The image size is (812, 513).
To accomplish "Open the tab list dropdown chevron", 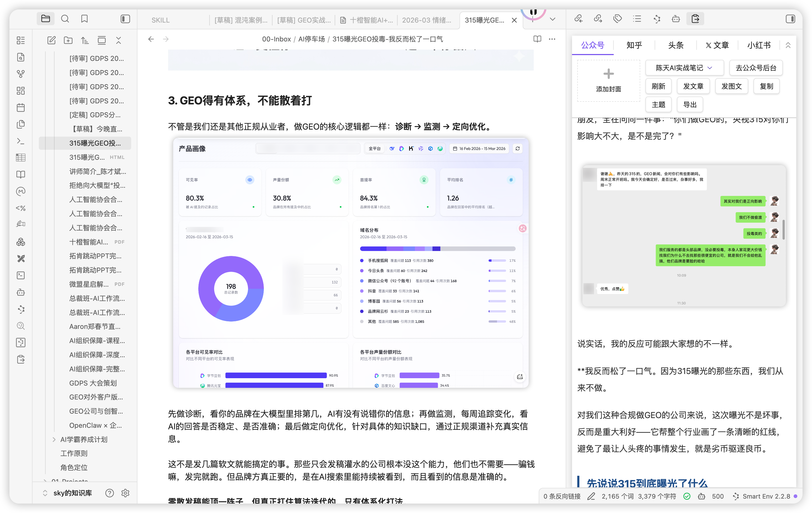I will click(552, 19).
